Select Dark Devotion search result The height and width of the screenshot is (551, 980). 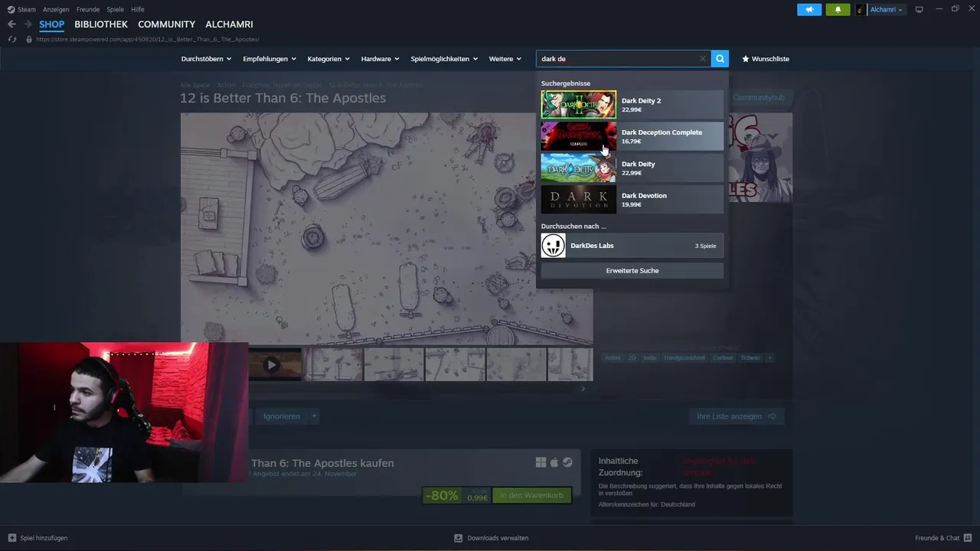[x=632, y=199]
